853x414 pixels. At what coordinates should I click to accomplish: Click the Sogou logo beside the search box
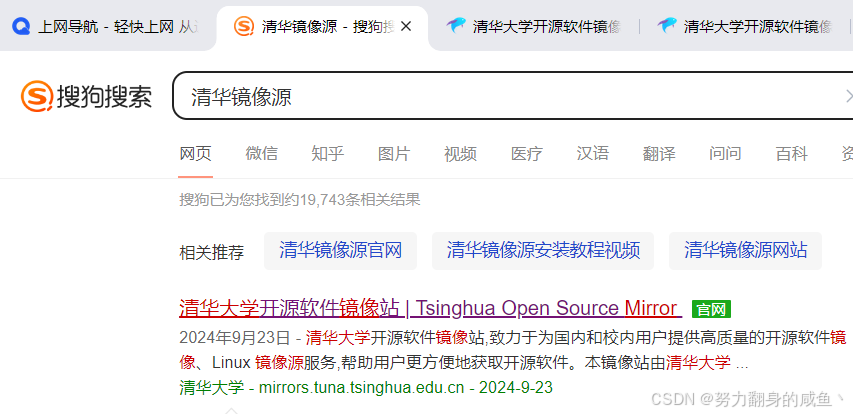[86, 97]
